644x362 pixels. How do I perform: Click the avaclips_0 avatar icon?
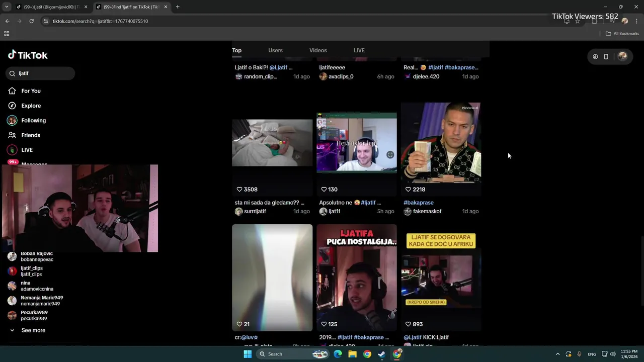[323, 76]
